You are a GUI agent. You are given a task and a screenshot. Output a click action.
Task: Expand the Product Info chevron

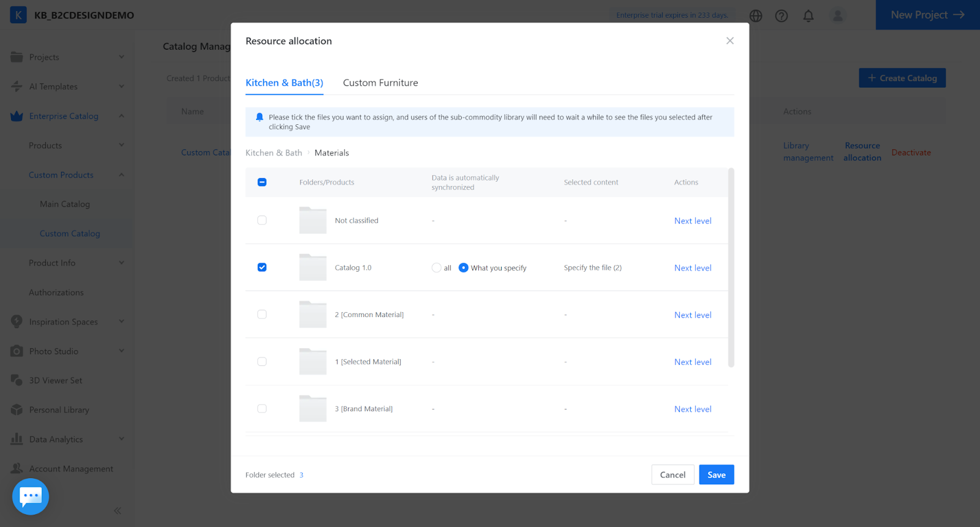pos(121,263)
